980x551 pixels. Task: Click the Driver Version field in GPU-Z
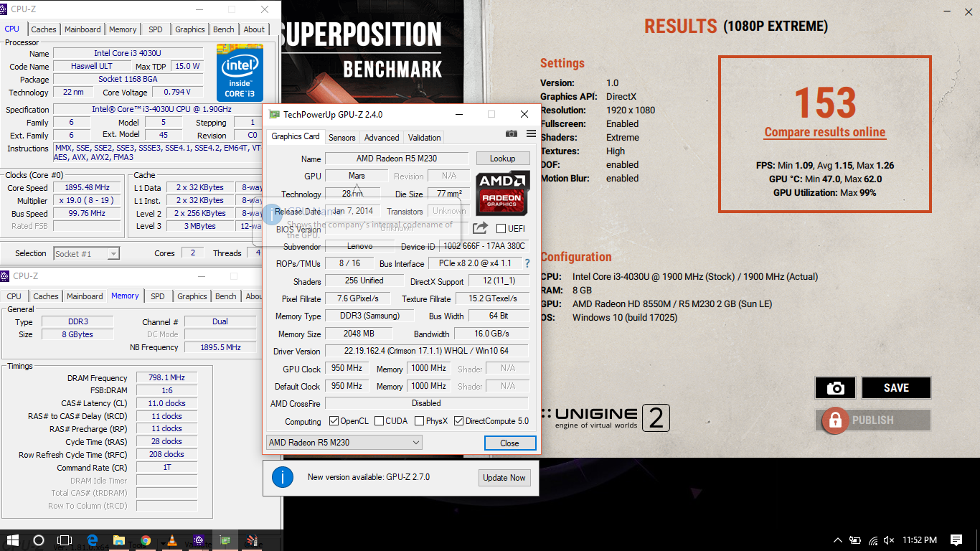(x=426, y=351)
